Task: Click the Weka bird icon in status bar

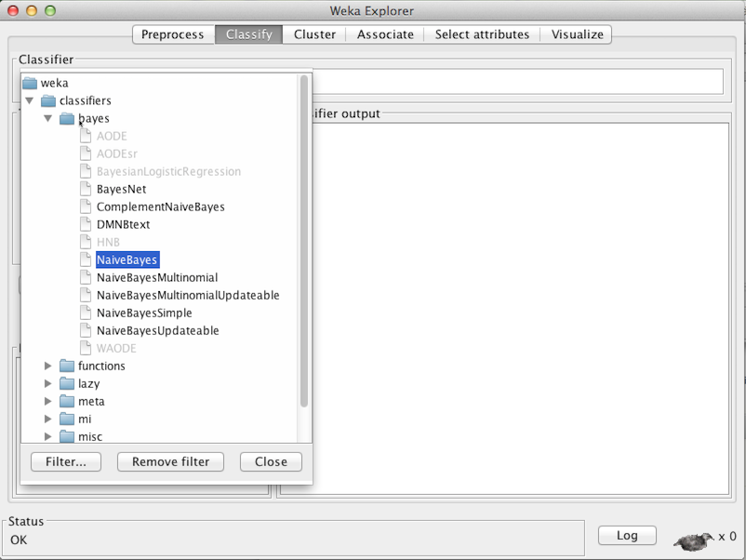Action: 694,538
